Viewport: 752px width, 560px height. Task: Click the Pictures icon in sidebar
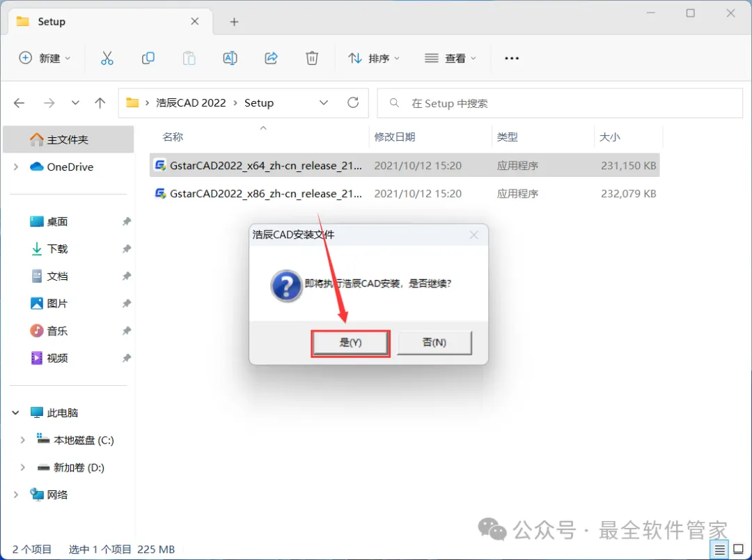[36, 303]
